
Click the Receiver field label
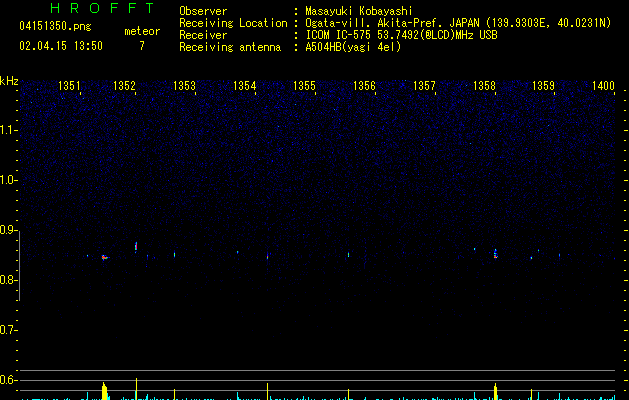point(203,35)
